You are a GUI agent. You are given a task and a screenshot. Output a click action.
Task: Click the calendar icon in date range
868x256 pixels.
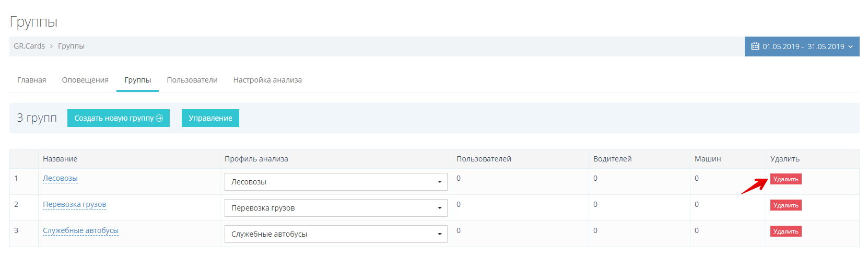[755, 46]
